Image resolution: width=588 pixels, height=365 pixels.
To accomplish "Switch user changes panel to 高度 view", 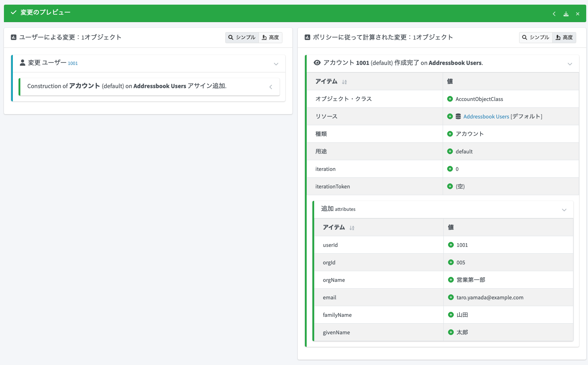I will point(271,37).
